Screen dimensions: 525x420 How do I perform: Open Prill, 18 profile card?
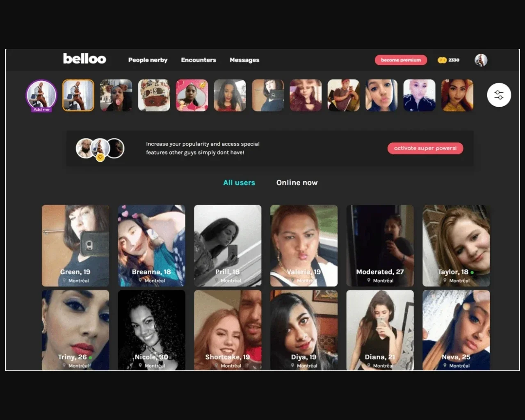click(228, 246)
